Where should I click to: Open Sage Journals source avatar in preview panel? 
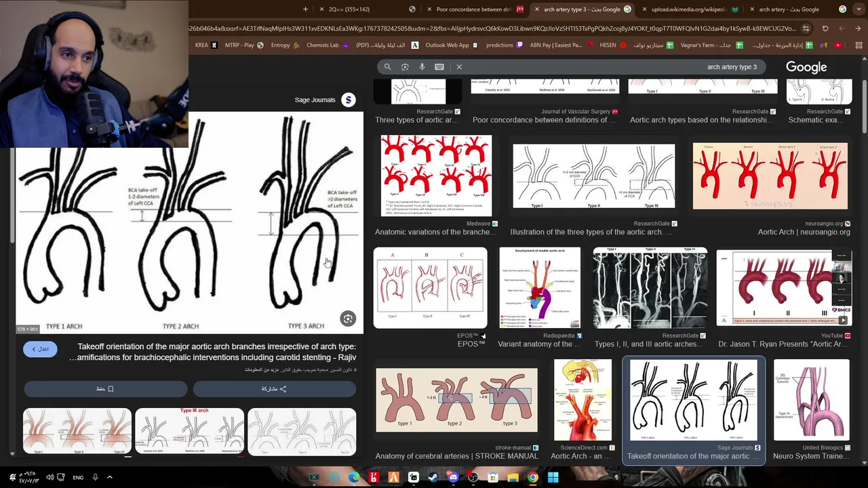pyautogui.click(x=349, y=100)
